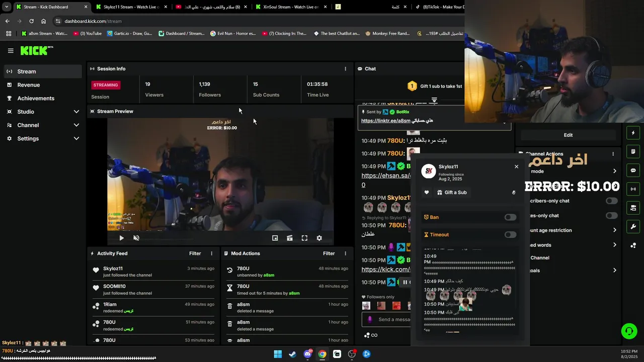Click the camera panel icon in right sidebar
The image size is (644, 362).
pyautogui.click(x=633, y=208)
